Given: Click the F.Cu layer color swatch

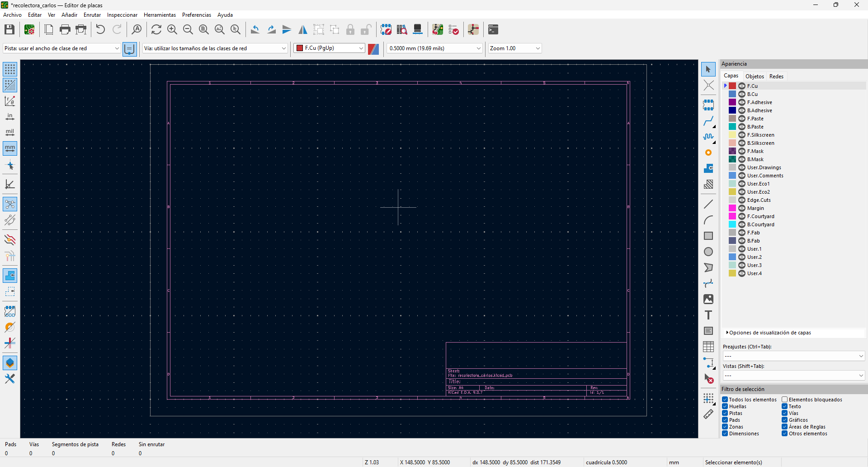Looking at the screenshot, I should [732, 86].
